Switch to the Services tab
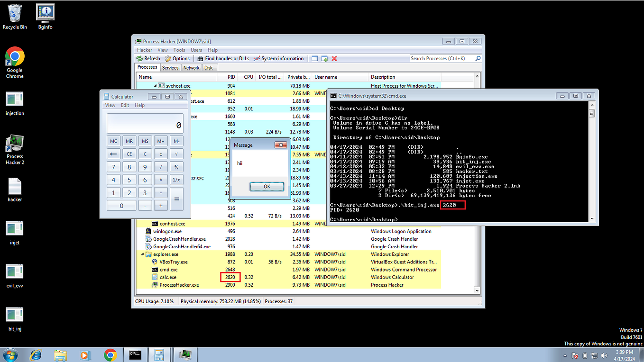The height and width of the screenshot is (362, 644). (170, 67)
